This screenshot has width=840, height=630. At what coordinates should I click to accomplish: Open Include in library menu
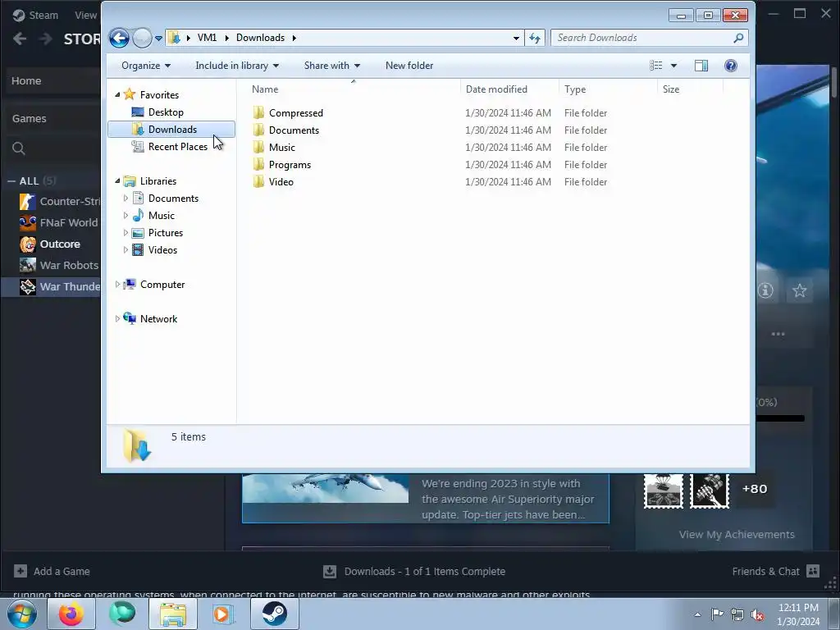(237, 66)
